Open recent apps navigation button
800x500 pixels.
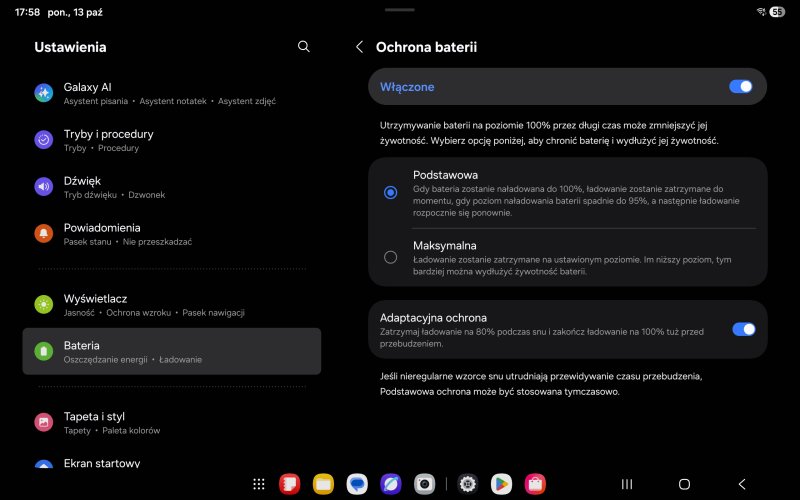[627, 484]
